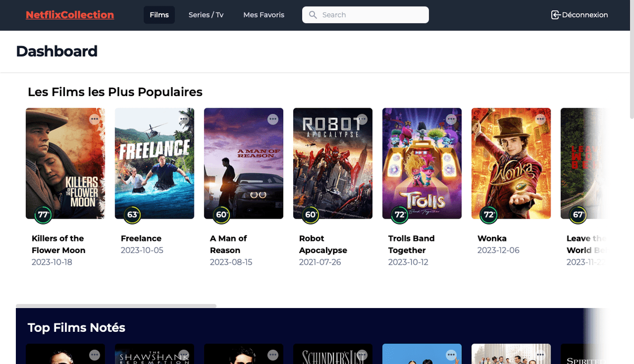Click the 72 rating badge on Trolls poster

tap(400, 215)
